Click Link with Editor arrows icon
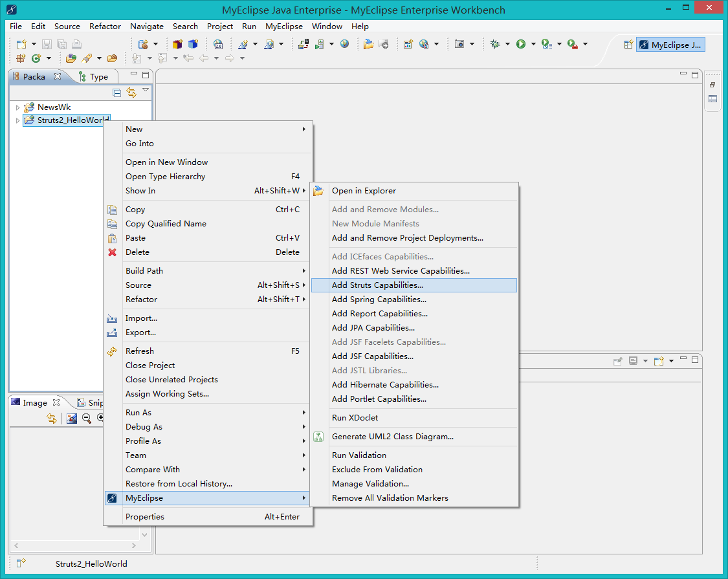 pos(131,93)
